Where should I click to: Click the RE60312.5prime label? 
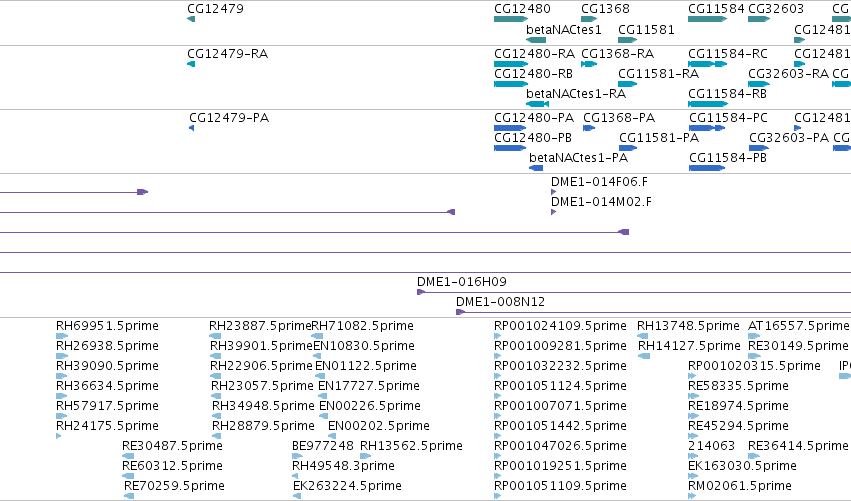[172, 466]
